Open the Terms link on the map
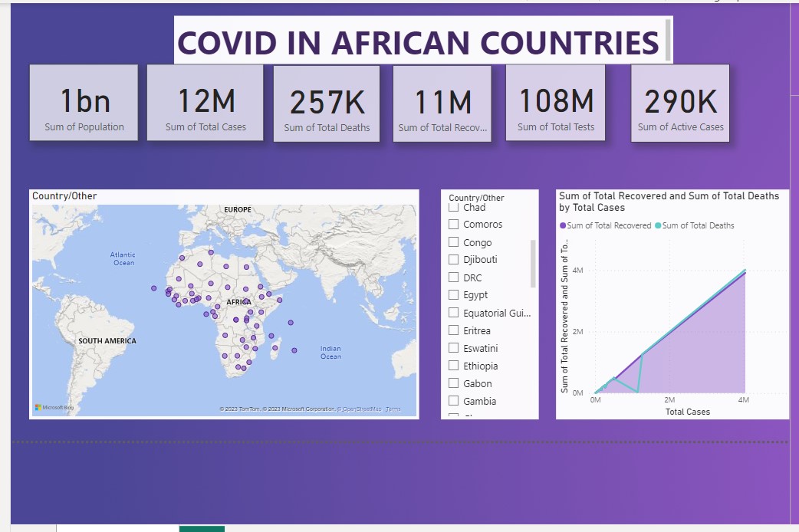The width and height of the screenshot is (799, 532). 393,409
